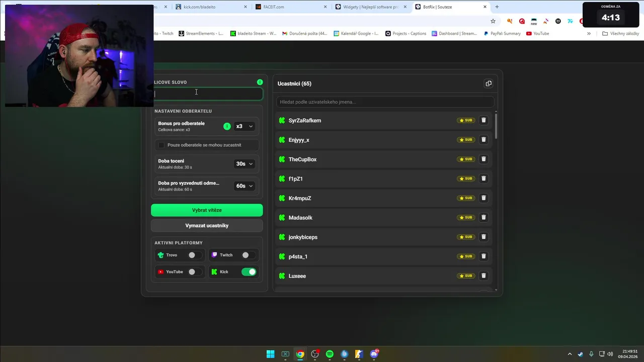Open the Doba toceni 30s dropdown

pos(245,163)
